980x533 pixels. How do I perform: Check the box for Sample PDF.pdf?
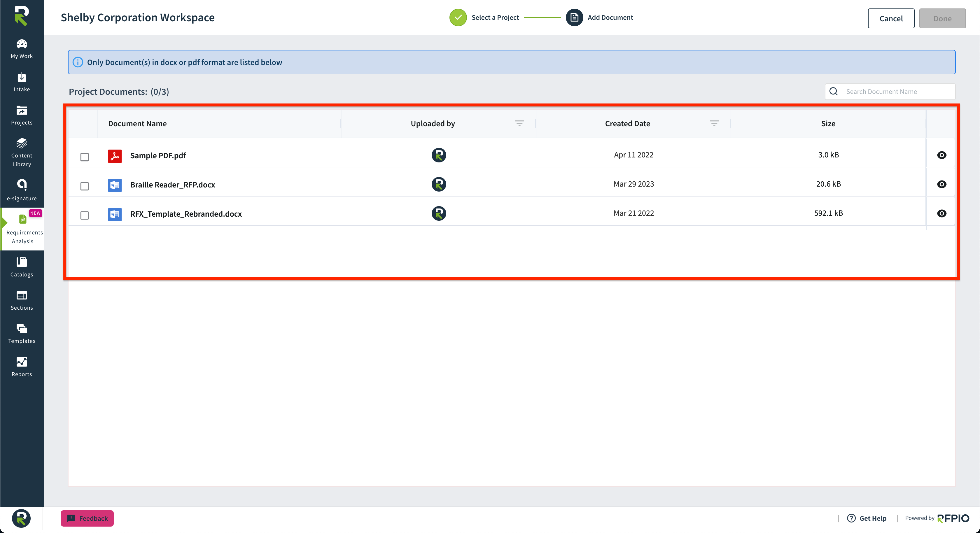(85, 157)
